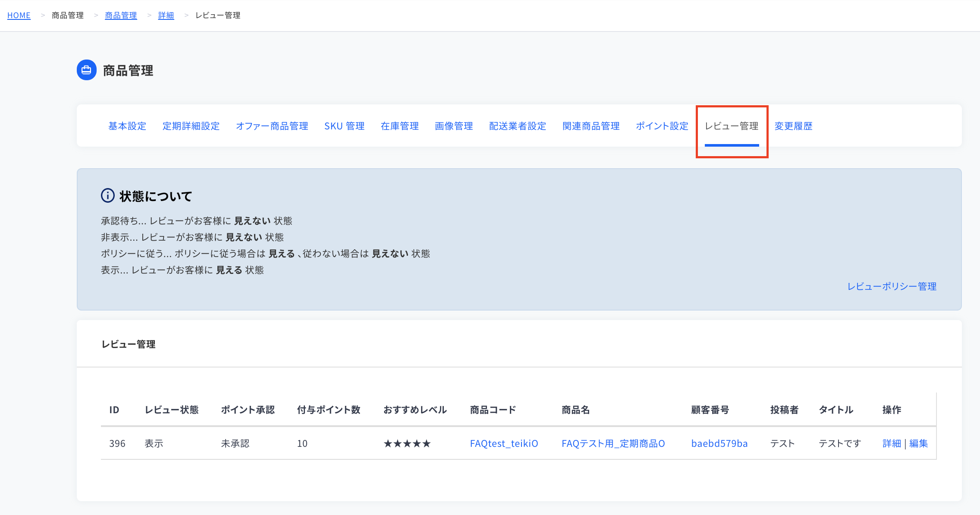
Task: Click the 商品管理 page title
Action: [128, 70]
